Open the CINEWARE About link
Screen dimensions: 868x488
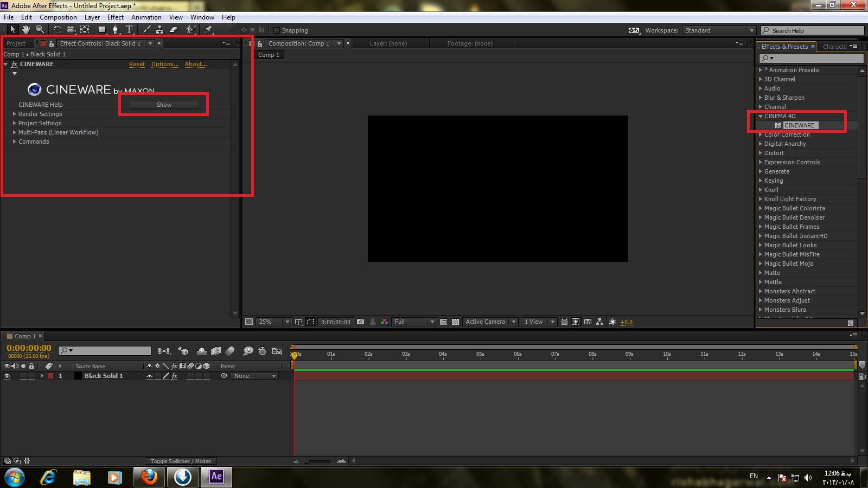pos(196,64)
